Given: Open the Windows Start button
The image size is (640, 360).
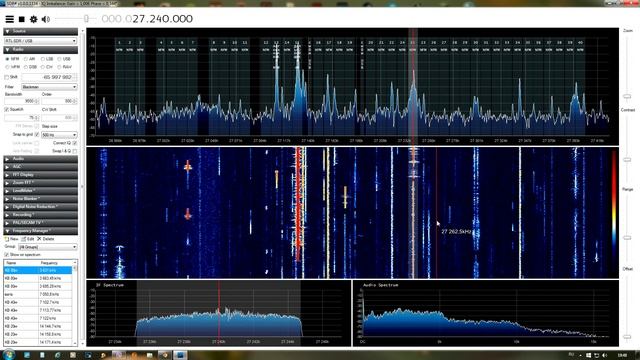Looking at the screenshot, I should click(9, 354).
